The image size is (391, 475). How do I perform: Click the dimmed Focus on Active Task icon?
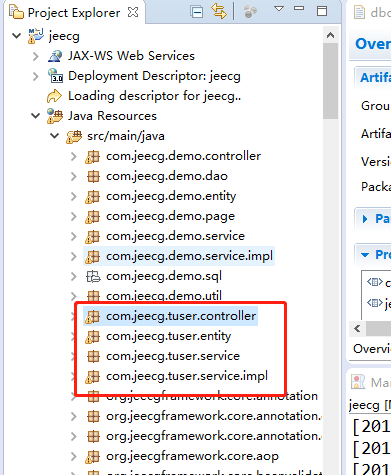pos(250,12)
